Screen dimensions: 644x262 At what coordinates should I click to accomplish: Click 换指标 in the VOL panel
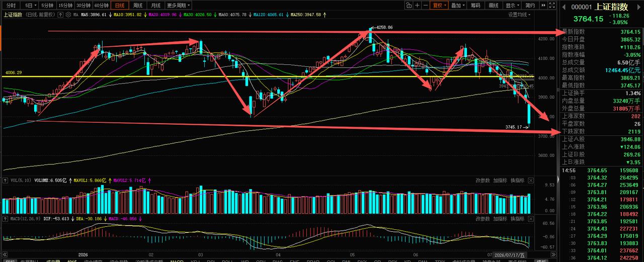[518, 180]
